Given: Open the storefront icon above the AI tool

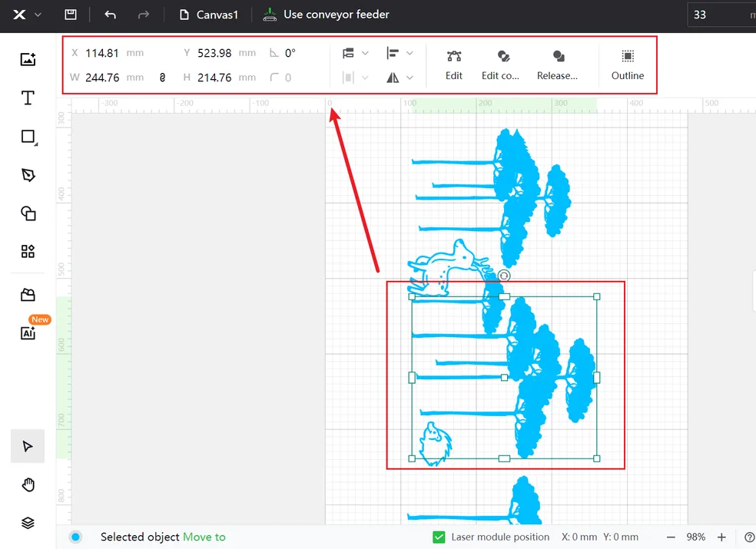Looking at the screenshot, I should point(28,295).
